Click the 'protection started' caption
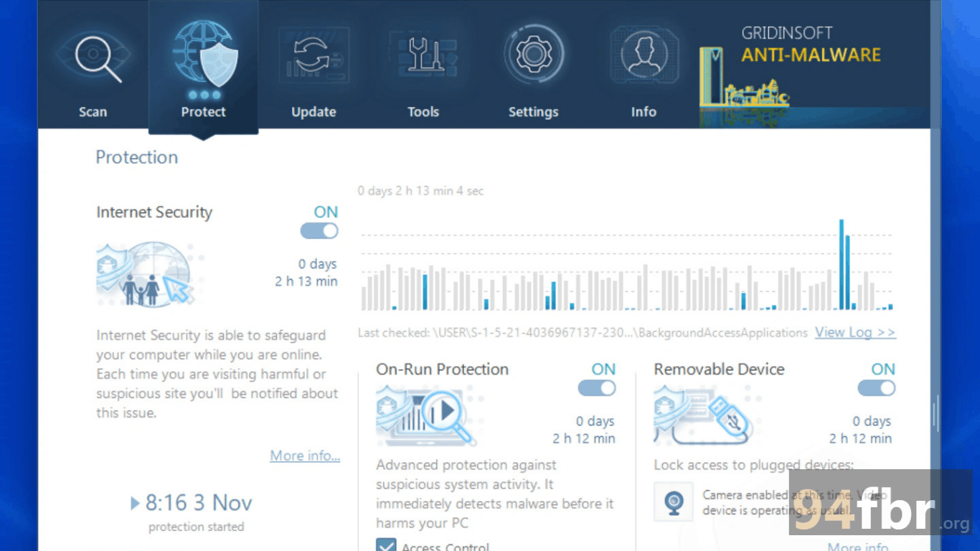Image resolution: width=980 pixels, height=551 pixels. [x=197, y=527]
